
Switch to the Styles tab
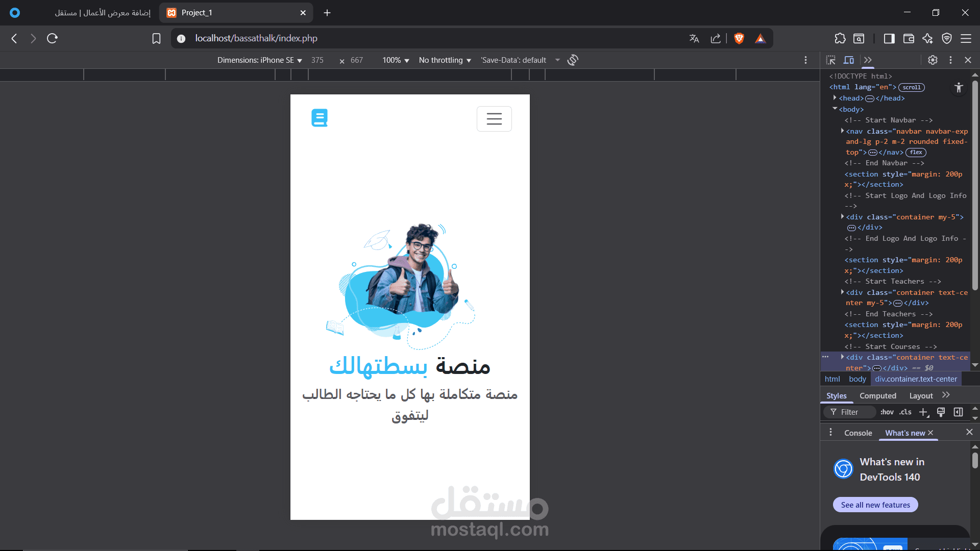point(837,396)
